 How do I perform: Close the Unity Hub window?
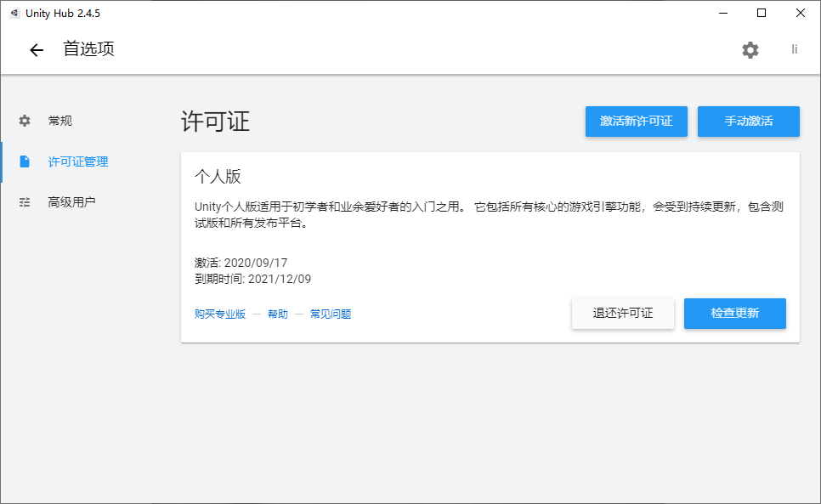pos(800,13)
